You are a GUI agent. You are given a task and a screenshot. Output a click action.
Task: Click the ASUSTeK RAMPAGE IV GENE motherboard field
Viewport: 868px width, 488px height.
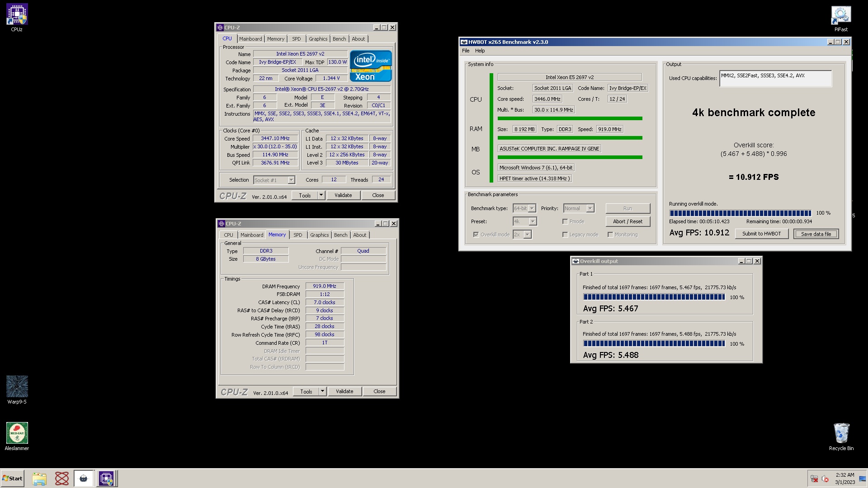tap(549, 149)
